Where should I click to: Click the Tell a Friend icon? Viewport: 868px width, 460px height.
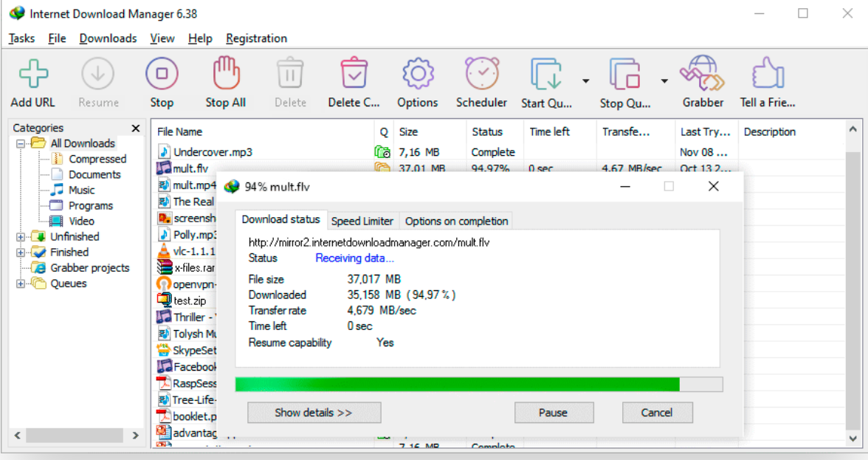click(x=767, y=74)
